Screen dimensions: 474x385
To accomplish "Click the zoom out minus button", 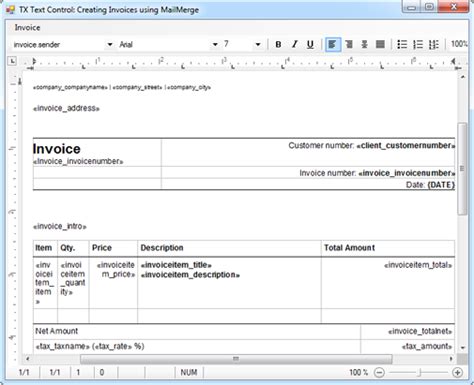I will 379,372.
